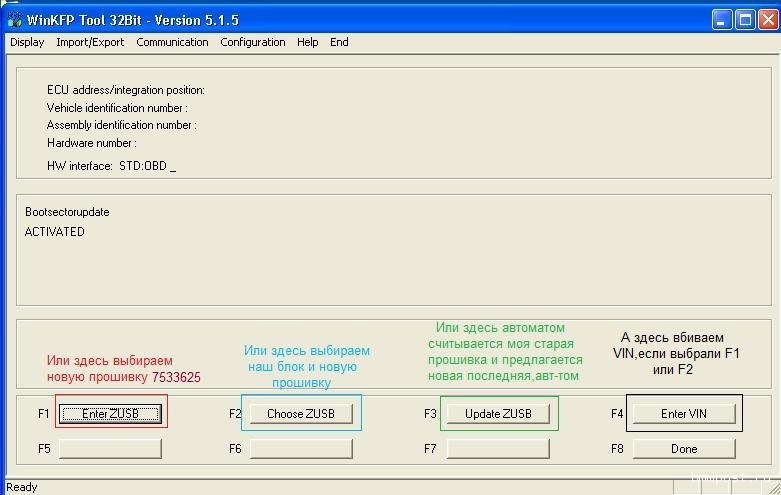The width and height of the screenshot is (781, 495).
Task: Maximize the WinKFP Tool window
Action: tap(744, 20)
